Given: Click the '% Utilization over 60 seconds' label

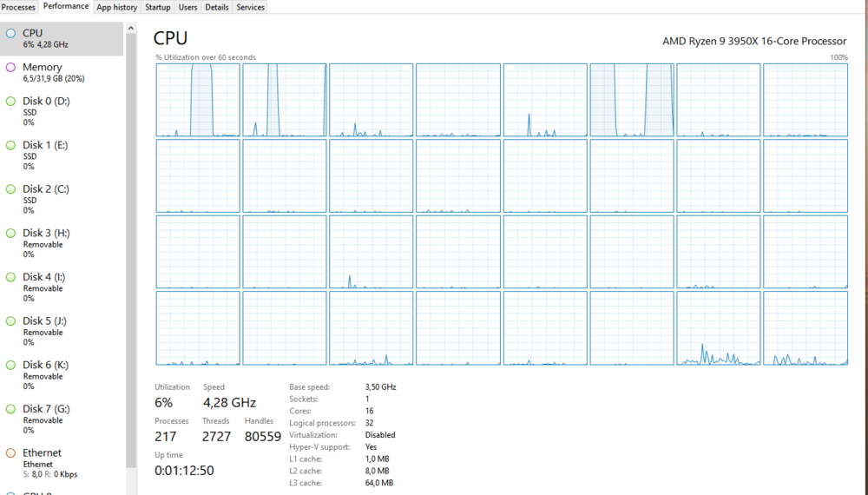Looking at the screenshot, I should 206,57.
